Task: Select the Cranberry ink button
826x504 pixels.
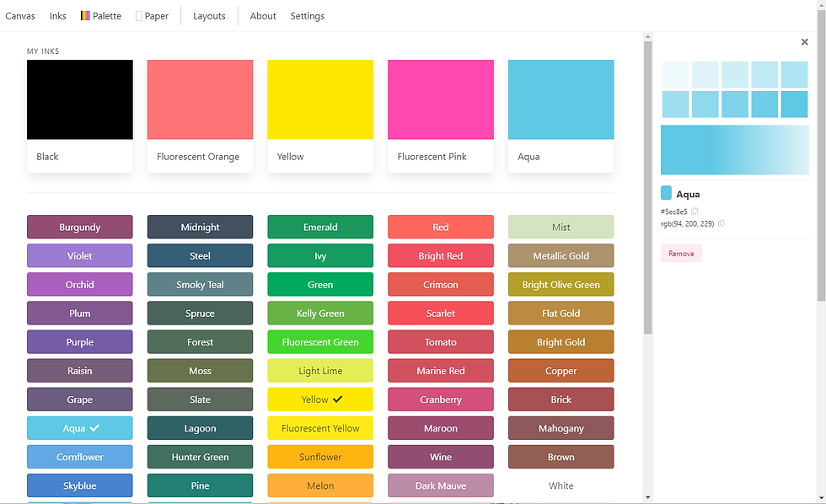Action: pos(440,399)
